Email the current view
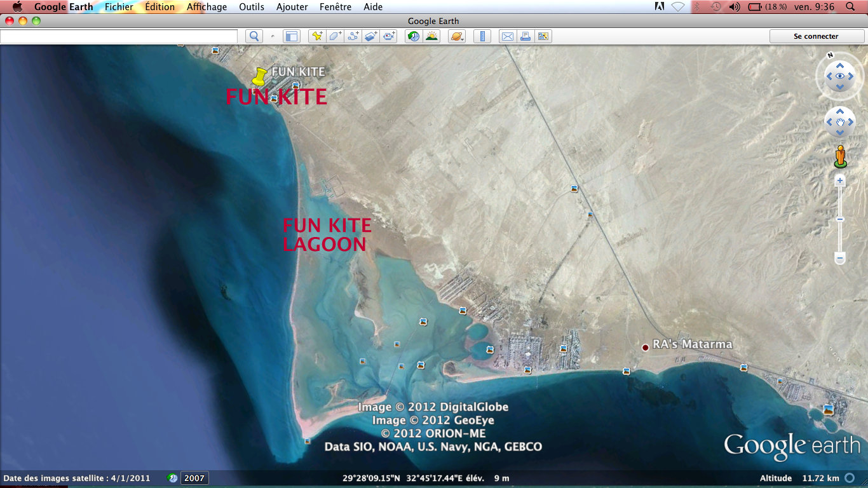Image resolution: width=868 pixels, height=488 pixels. 508,36
